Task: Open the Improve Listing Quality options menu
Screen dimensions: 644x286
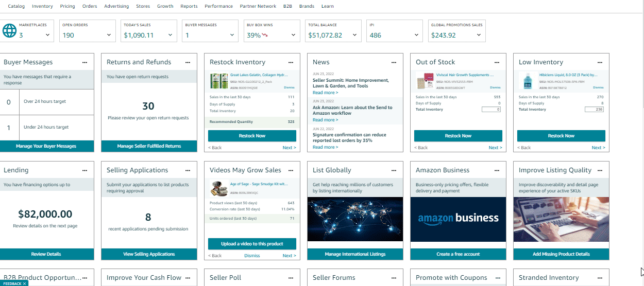Action: pos(600,170)
